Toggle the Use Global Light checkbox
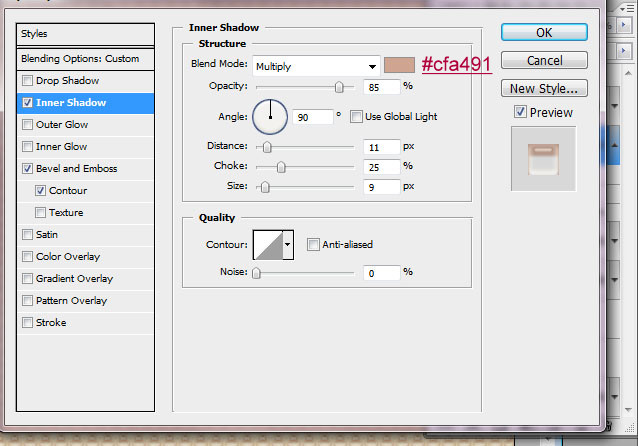Screen dimensions: 638x446 click(356, 117)
